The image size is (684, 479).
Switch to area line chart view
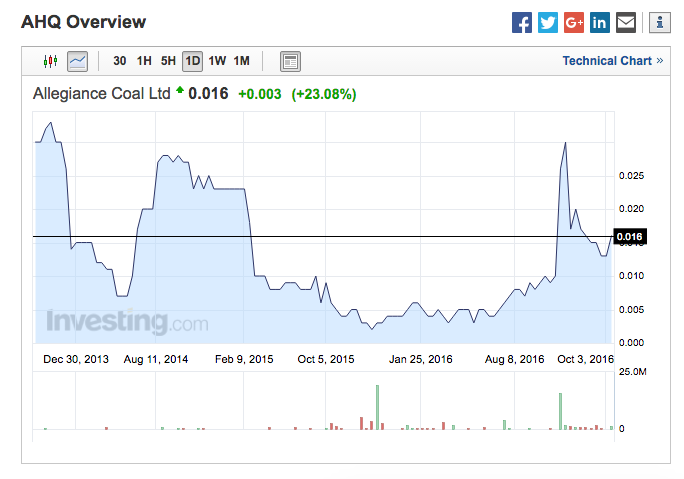click(78, 61)
